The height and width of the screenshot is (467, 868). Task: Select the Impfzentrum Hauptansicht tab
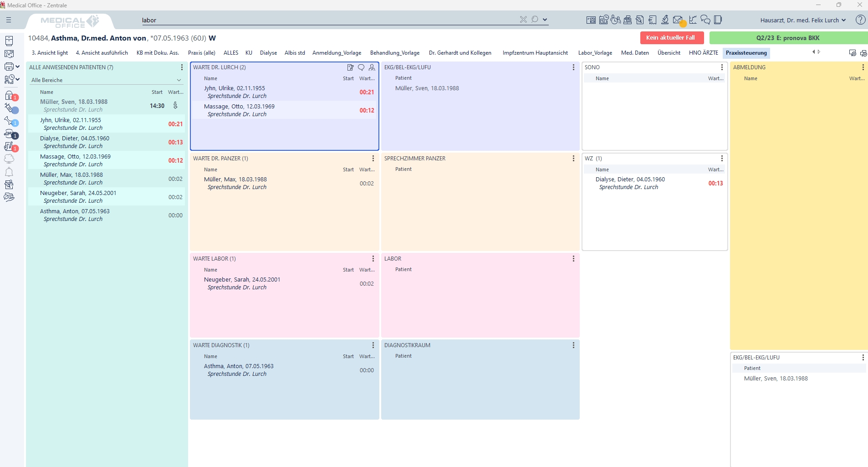[x=535, y=53]
